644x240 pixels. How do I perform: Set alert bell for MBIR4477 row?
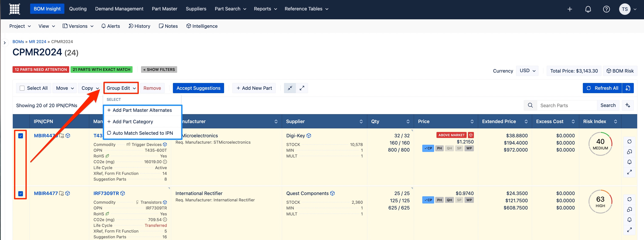coord(630,220)
